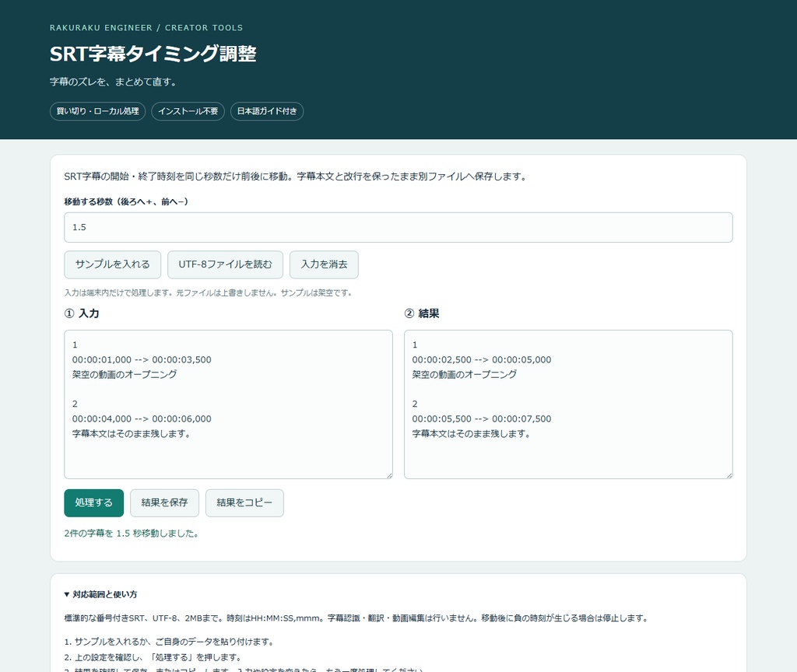
Task: Click the 日本語ガイド付き badge
Action: (x=267, y=111)
